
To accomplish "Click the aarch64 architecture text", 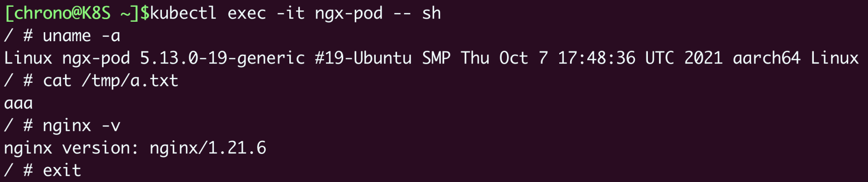I will pyautogui.click(x=766, y=58).
